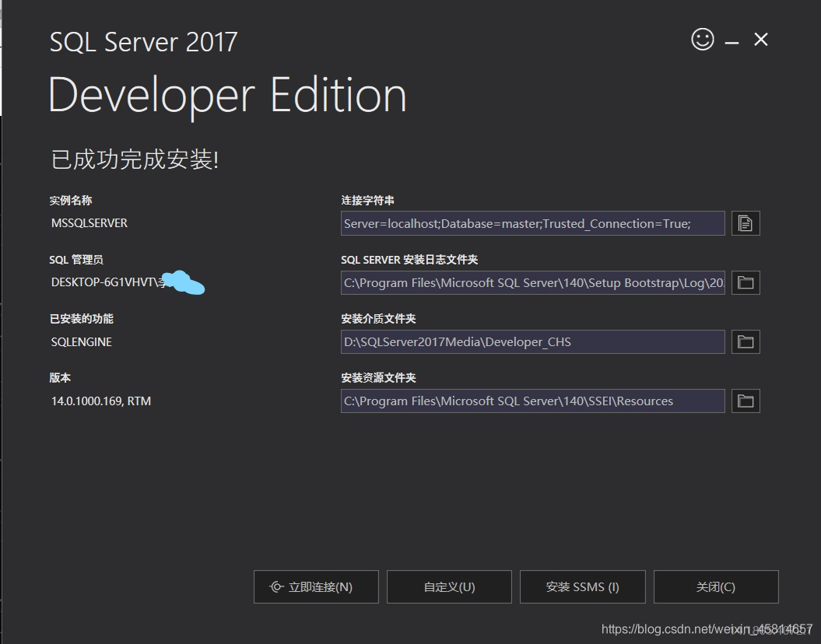Image resolution: width=821 pixels, height=644 pixels.
Task: Open the 安装资源文件夹 folder icon
Action: pyautogui.click(x=745, y=401)
